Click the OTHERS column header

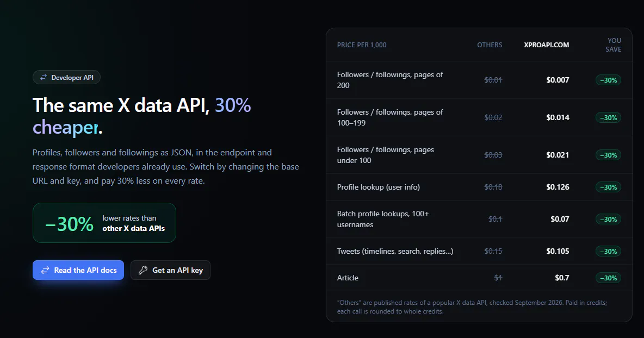(x=490, y=45)
